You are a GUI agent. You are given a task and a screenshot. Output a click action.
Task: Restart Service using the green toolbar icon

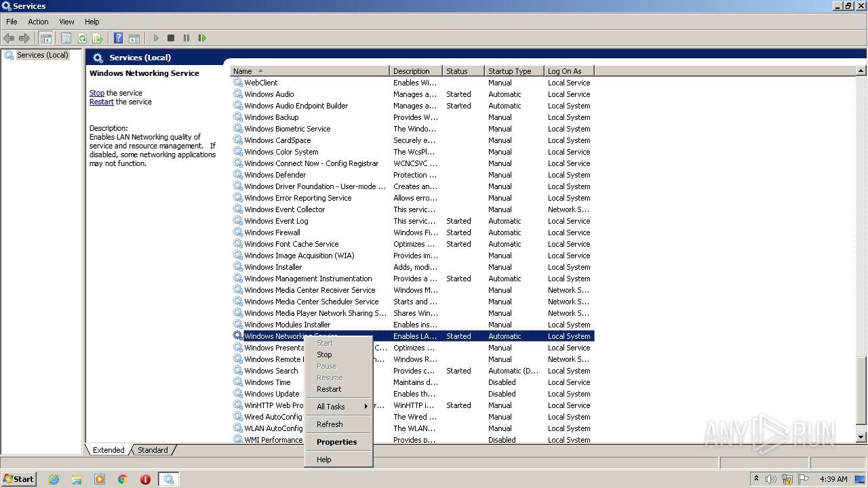[x=202, y=38]
